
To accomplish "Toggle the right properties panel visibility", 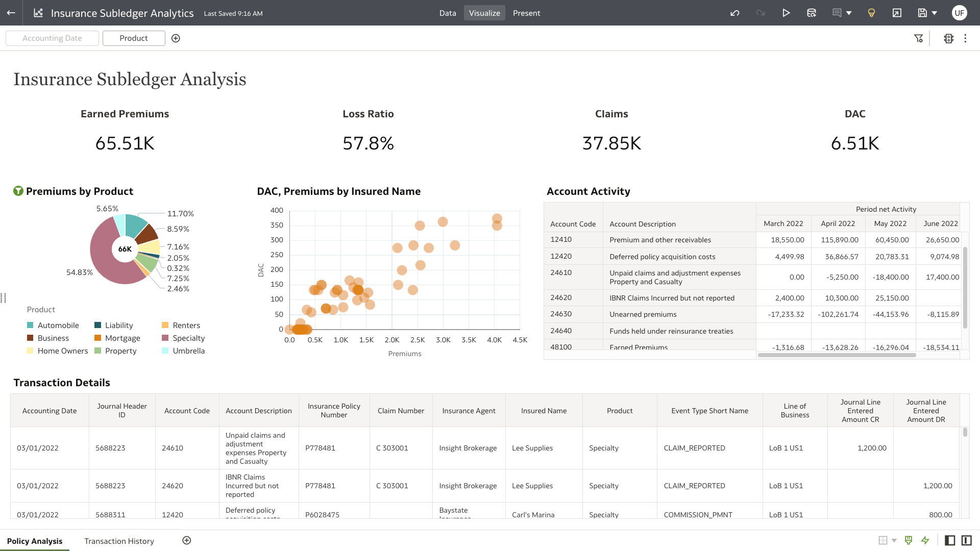I will point(968,540).
